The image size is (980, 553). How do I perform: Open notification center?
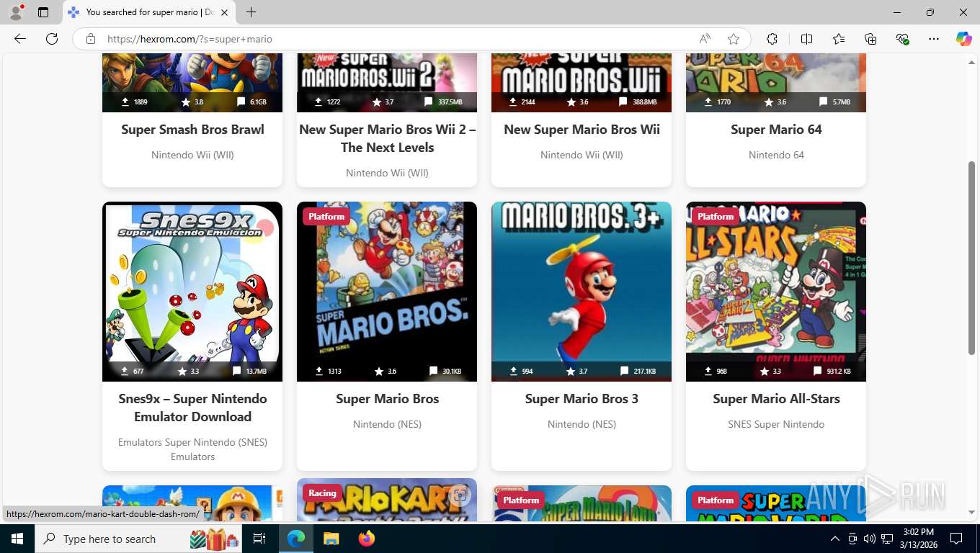click(956, 539)
